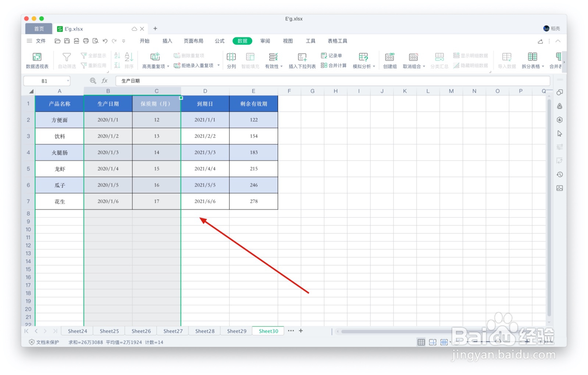Close the E'g.xlsx document tab
Viewport: 588px width, 375px height.
coord(142,29)
